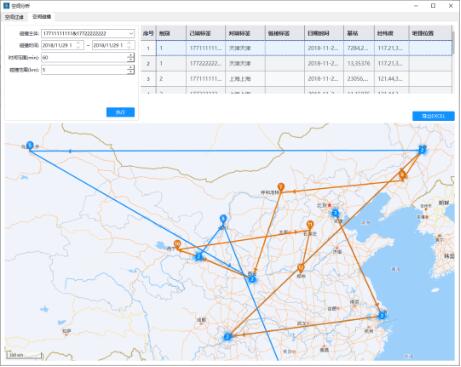461x367 pixels.
Task: Select the orange marker at Zhengzhou
Action: click(301, 268)
